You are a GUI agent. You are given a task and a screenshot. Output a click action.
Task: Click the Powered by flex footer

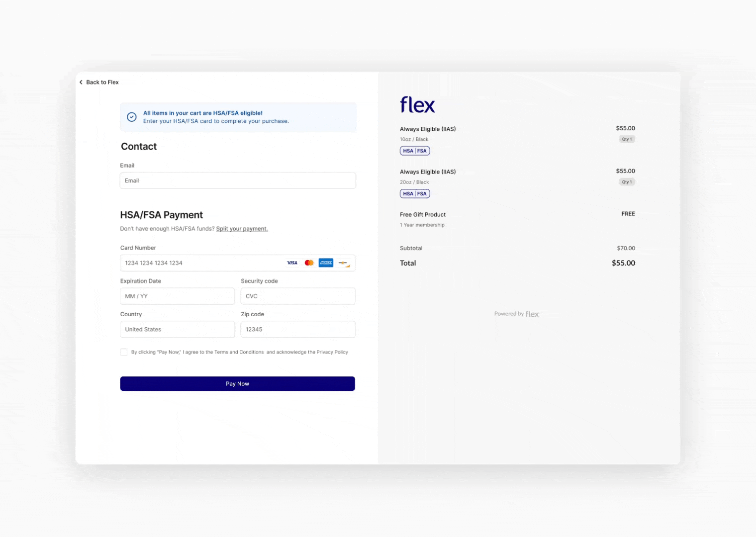(x=516, y=314)
